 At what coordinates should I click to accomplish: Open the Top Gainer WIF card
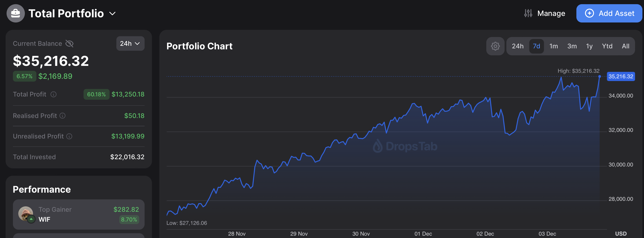click(x=79, y=214)
